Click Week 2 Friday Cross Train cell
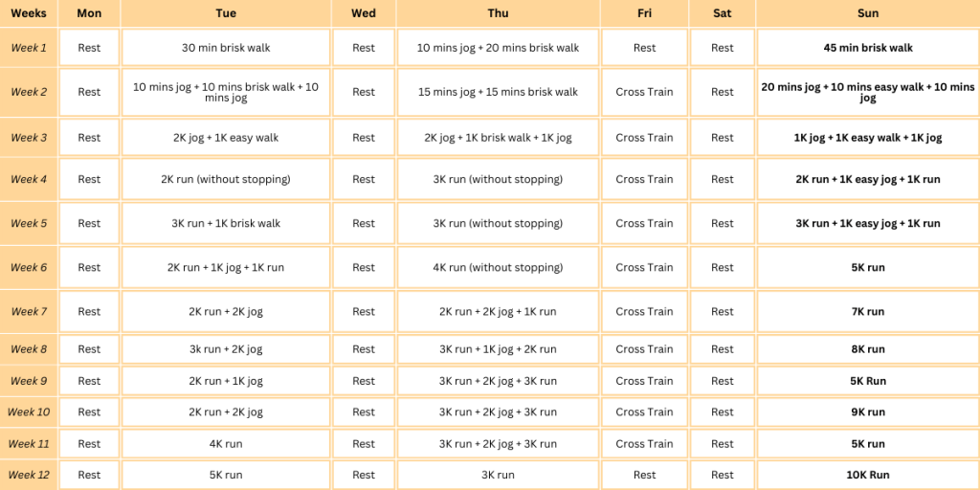Viewport: 980px width, 490px height. coord(644,93)
